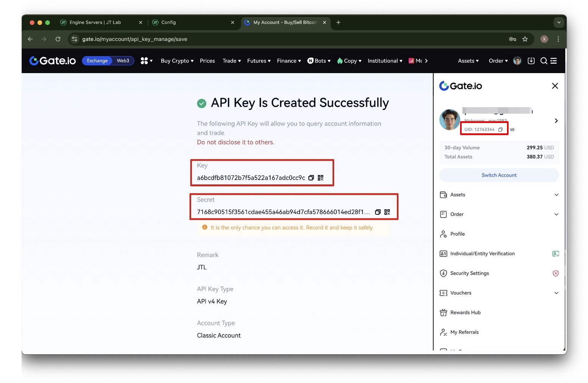Viewport: 588px width, 383px height.
Task: Open the Rewards Hub gift icon
Action: (x=443, y=313)
